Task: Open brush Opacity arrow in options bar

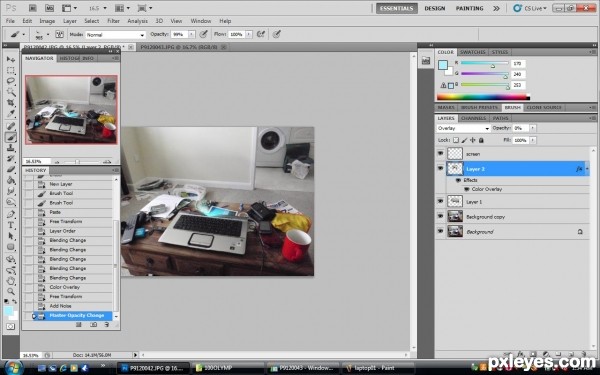Action: click(192, 34)
